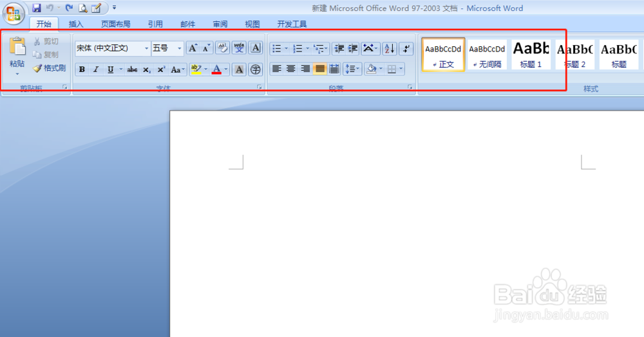Switch to the 开始 tab
The width and height of the screenshot is (644, 337).
click(44, 24)
